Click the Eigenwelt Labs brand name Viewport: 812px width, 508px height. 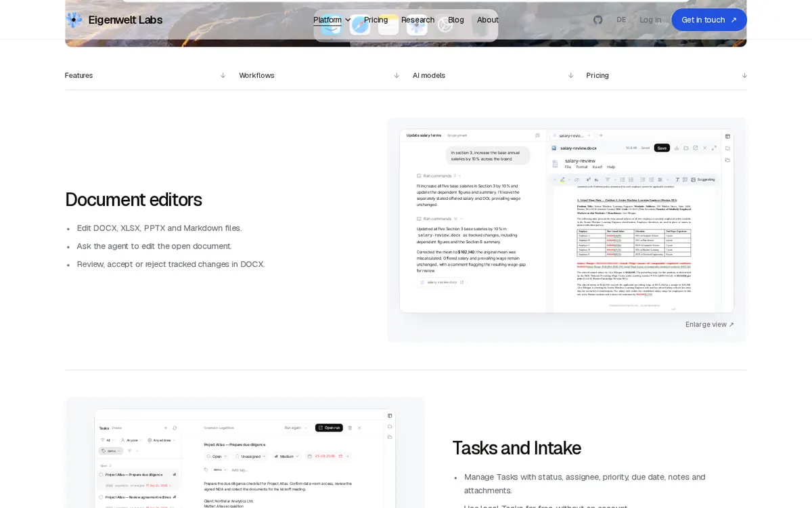125,20
